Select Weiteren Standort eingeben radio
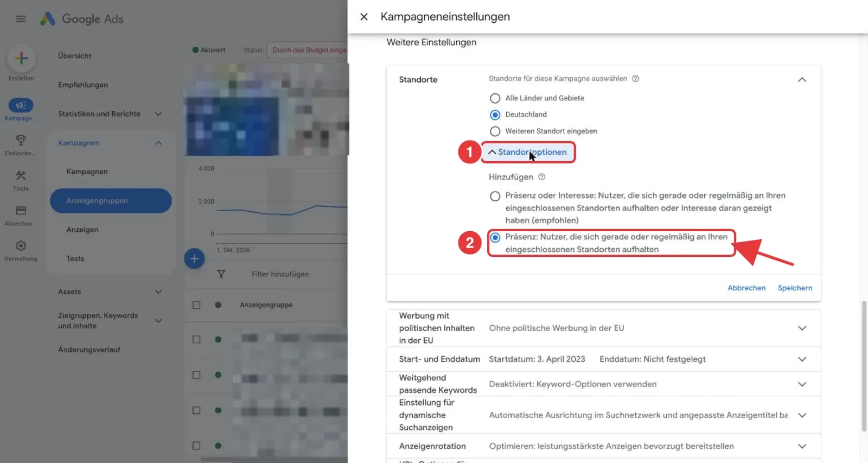This screenshot has width=868, height=463. [495, 131]
